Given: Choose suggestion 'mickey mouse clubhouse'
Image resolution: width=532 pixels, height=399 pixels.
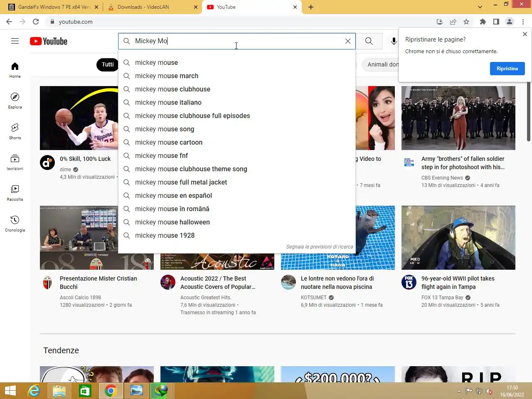Looking at the screenshot, I should click(x=237, y=89).
